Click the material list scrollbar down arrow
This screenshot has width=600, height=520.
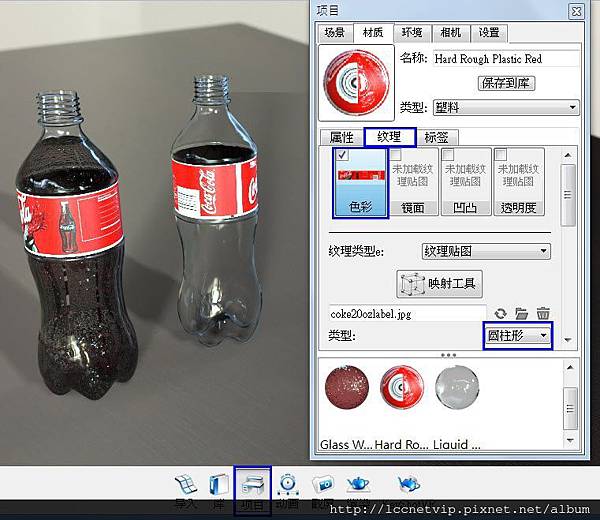(570, 440)
